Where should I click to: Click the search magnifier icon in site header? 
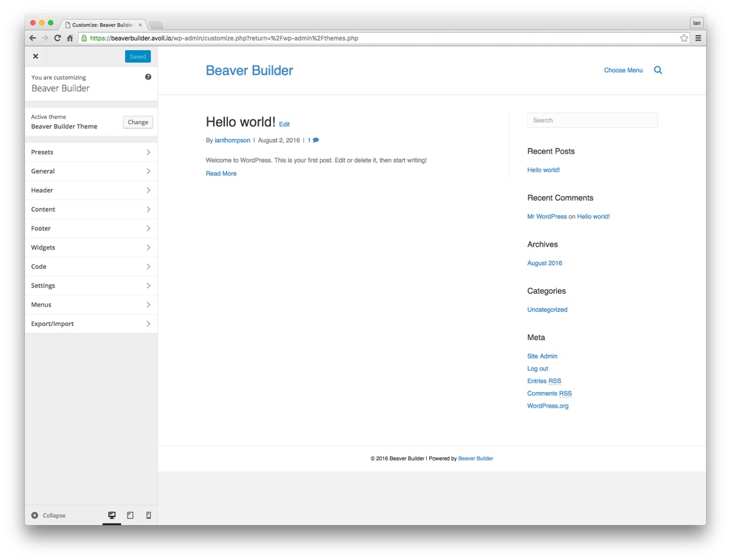(658, 70)
